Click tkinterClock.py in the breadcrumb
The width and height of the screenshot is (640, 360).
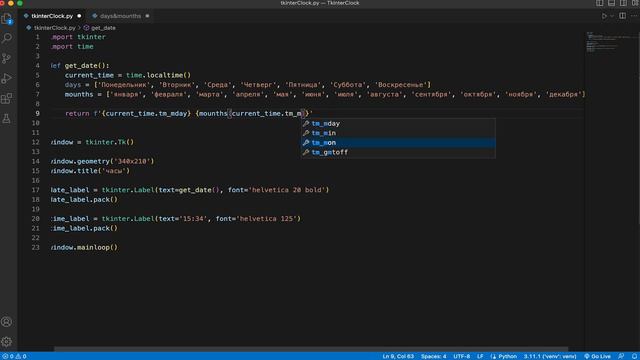click(55, 28)
